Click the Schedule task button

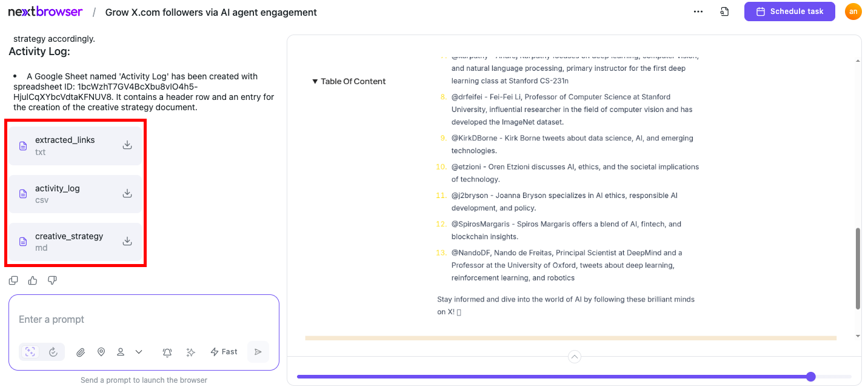pyautogui.click(x=790, y=12)
